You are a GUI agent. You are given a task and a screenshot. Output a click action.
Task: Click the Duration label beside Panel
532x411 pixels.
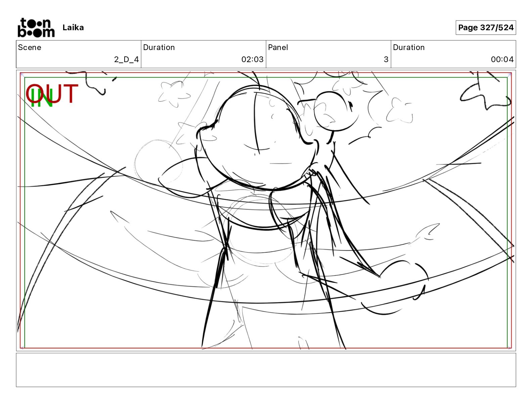[409, 47]
